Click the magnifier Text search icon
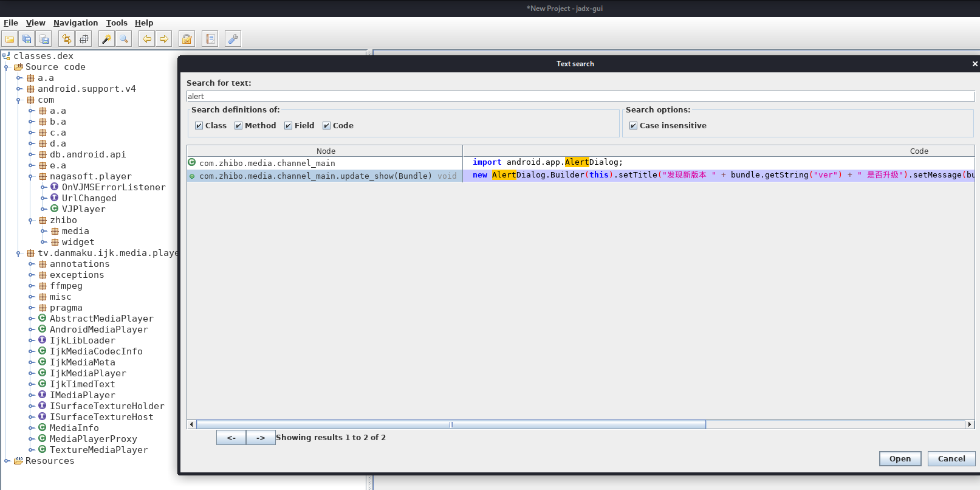Screen dimensions: 980x490 coord(124,39)
